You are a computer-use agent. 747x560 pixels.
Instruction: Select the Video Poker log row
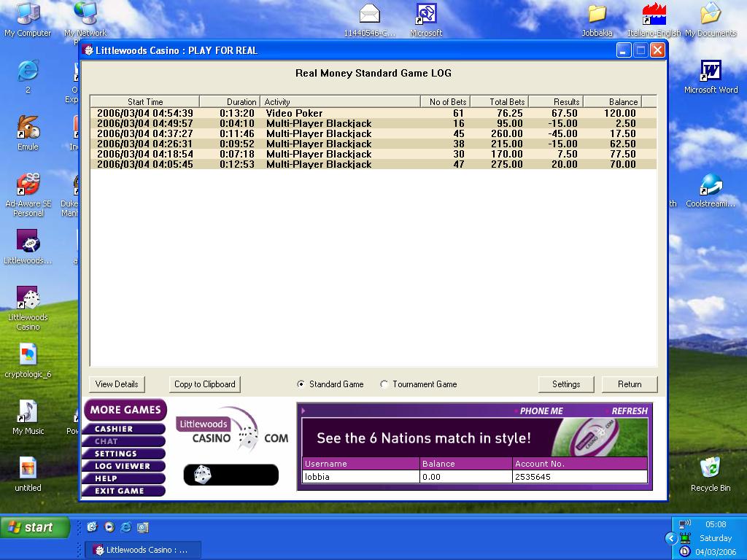[x=373, y=113]
